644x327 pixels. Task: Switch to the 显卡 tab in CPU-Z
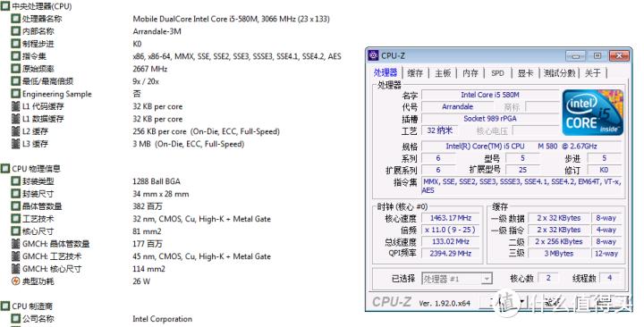point(525,73)
